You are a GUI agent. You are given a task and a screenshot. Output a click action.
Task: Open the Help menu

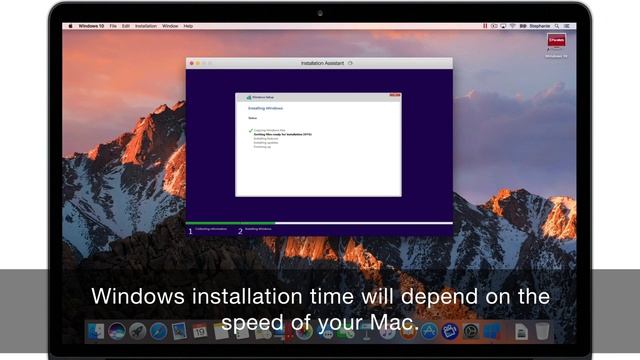pos(188,26)
